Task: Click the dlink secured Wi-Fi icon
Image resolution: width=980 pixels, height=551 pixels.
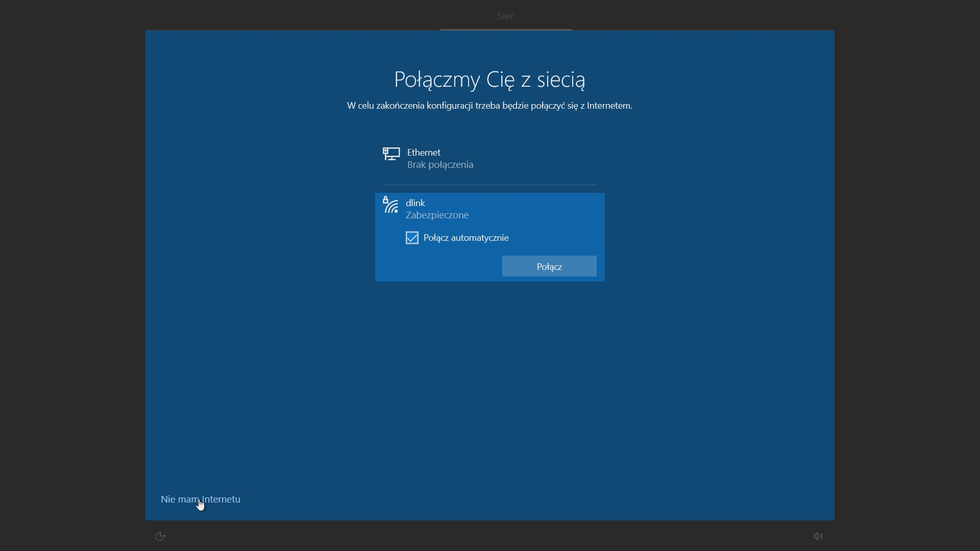Action: coord(390,205)
